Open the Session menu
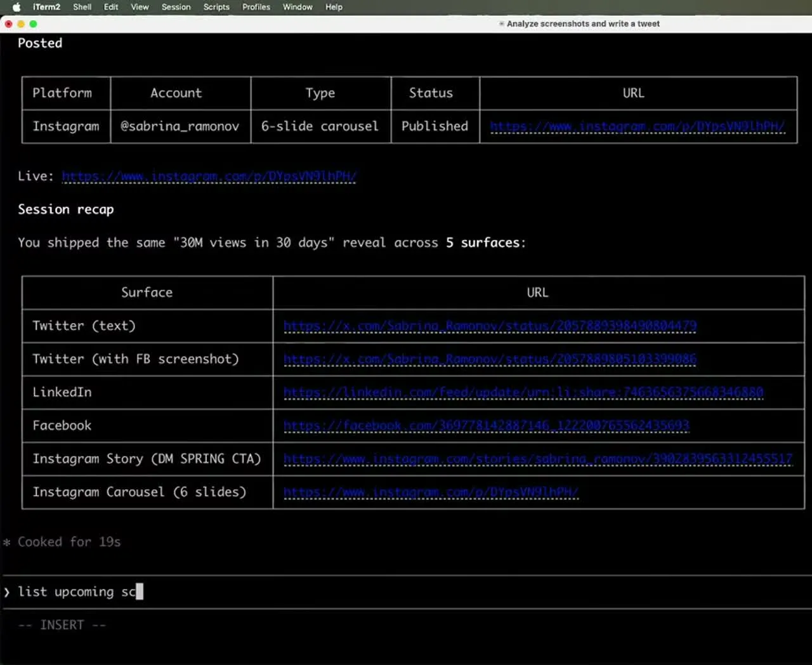The height and width of the screenshot is (665, 812). pyautogui.click(x=176, y=7)
